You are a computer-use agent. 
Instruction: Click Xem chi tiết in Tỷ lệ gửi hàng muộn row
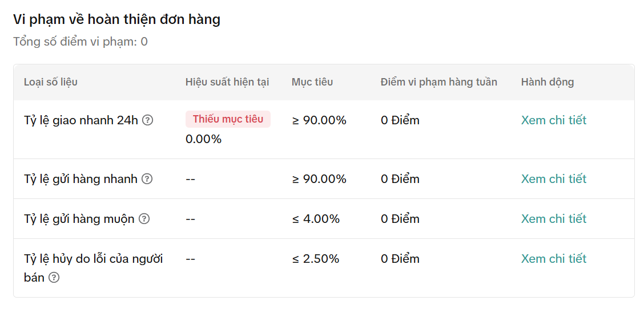point(553,219)
